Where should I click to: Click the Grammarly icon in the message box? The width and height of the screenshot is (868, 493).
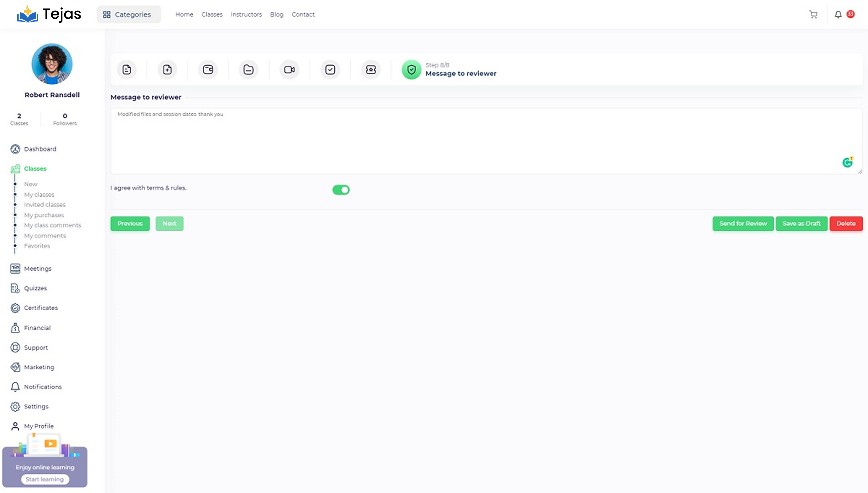click(847, 163)
